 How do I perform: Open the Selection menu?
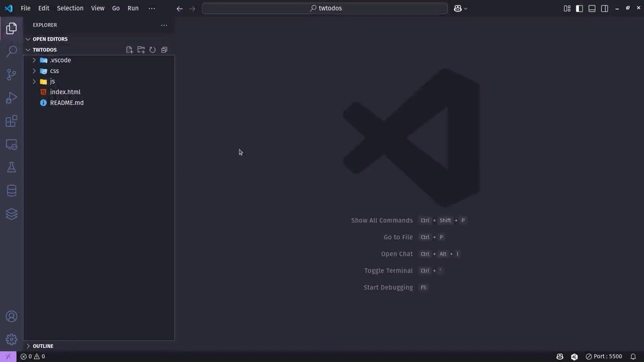70,9
